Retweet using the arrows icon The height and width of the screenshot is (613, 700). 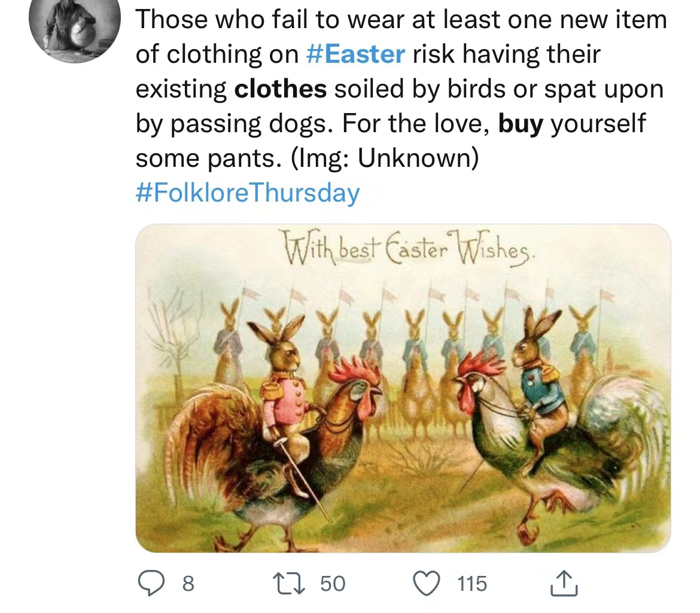[x=290, y=584]
